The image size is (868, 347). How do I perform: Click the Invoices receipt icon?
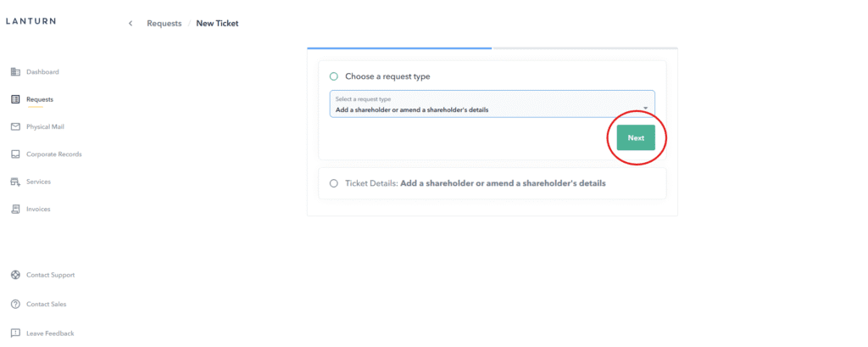point(15,209)
